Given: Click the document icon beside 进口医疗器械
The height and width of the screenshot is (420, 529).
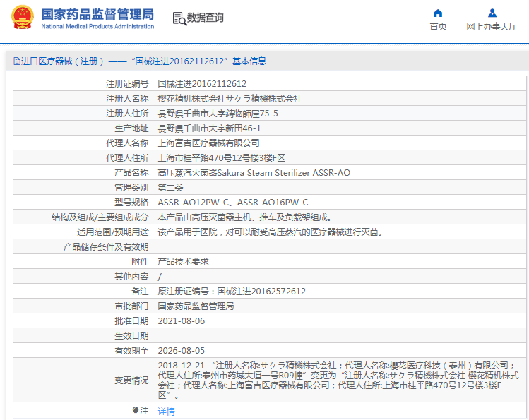Looking at the screenshot, I should tap(16, 61).
